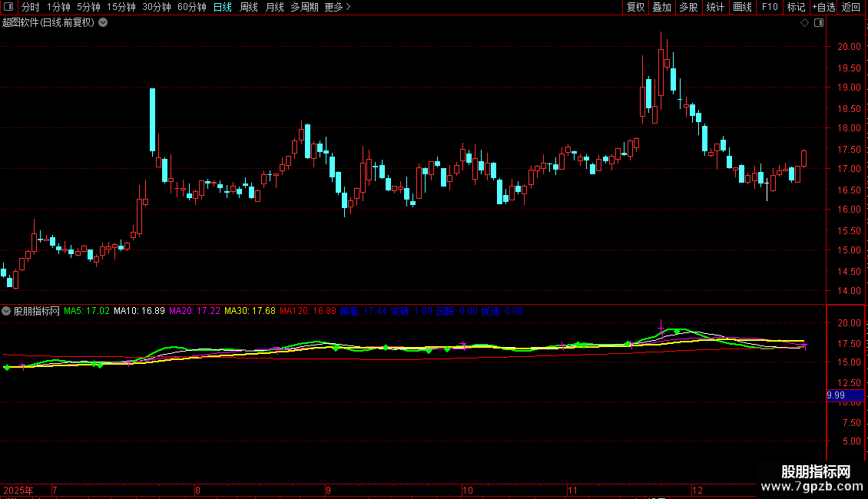Click the 返回 back button
868x499 pixels.
[851, 7]
